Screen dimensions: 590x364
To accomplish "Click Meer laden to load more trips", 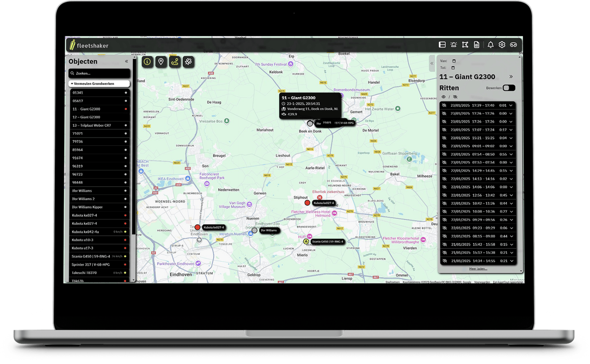I will (x=479, y=268).
